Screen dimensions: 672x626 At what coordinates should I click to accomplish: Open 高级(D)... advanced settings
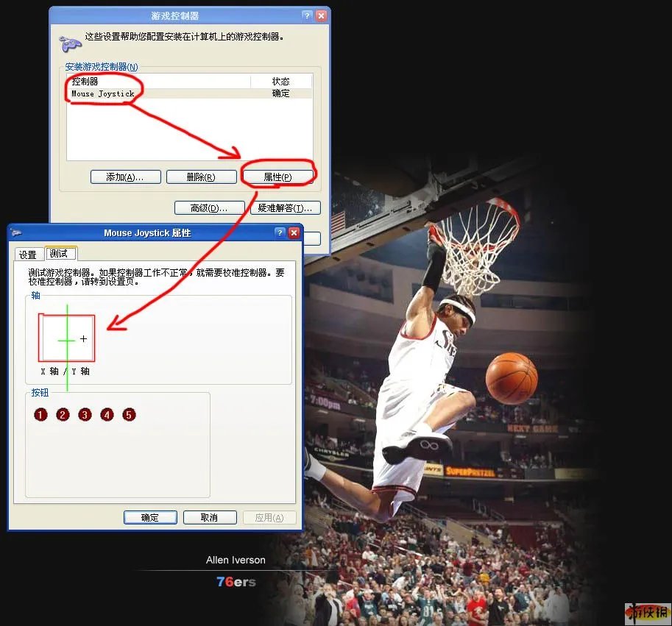pos(210,208)
